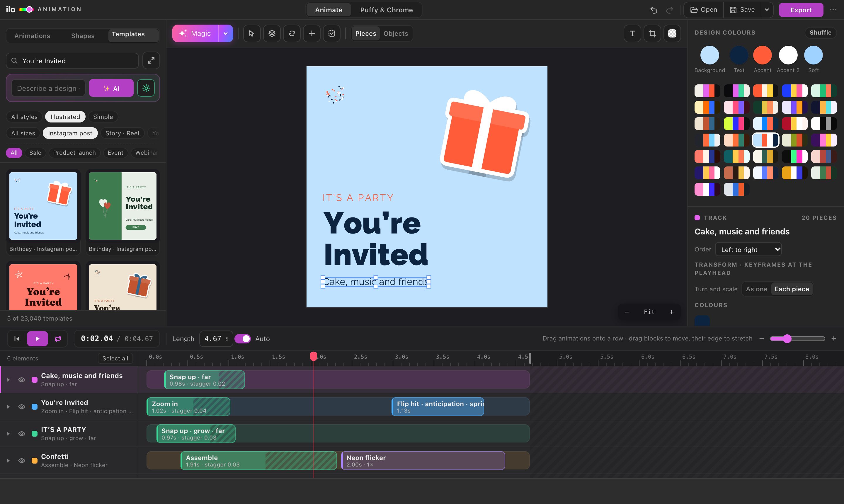Select the pointer selection tool
This screenshot has height=504, width=844.
252,33
